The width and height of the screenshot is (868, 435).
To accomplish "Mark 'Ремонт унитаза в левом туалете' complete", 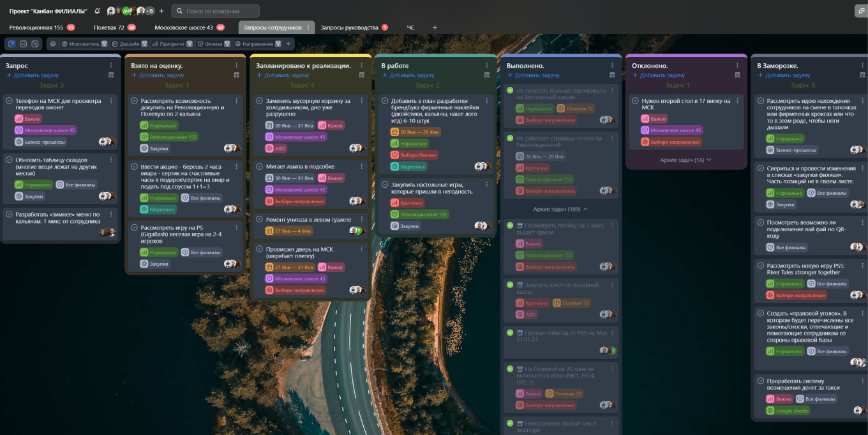I will pyautogui.click(x=260, y=220).
